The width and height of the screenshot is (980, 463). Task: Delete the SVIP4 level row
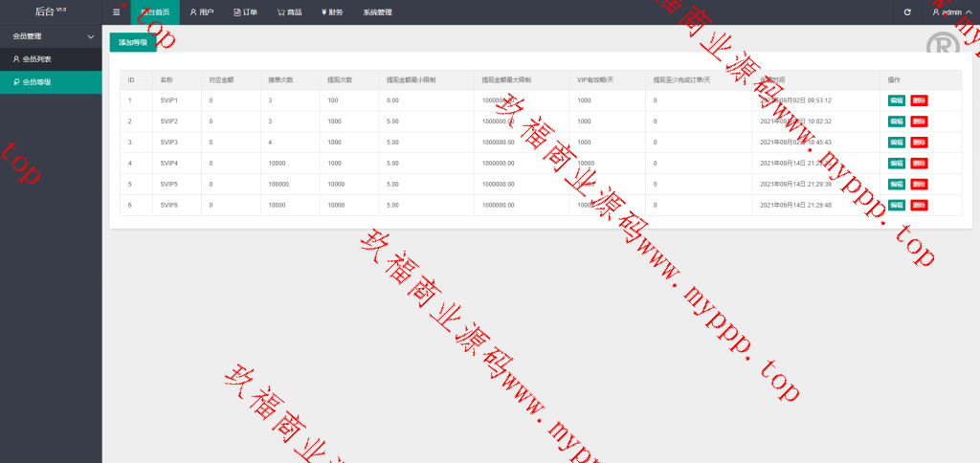click(x=919, y=164)
